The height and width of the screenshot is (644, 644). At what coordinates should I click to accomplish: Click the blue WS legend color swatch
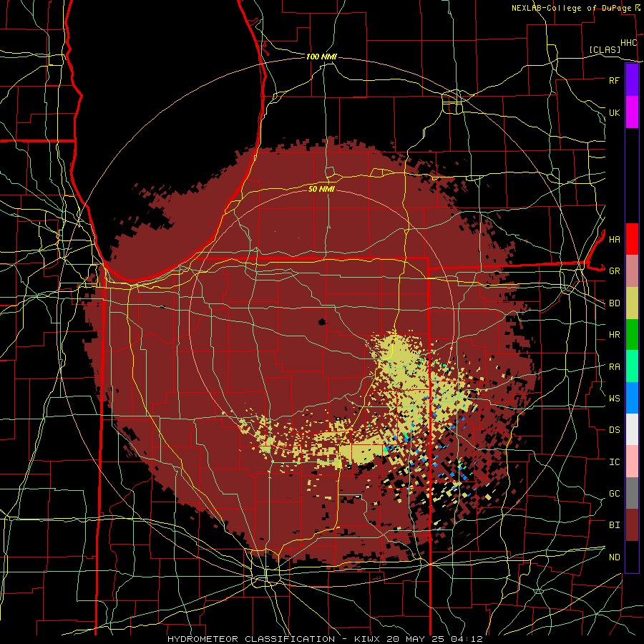(x=632, y=398)
